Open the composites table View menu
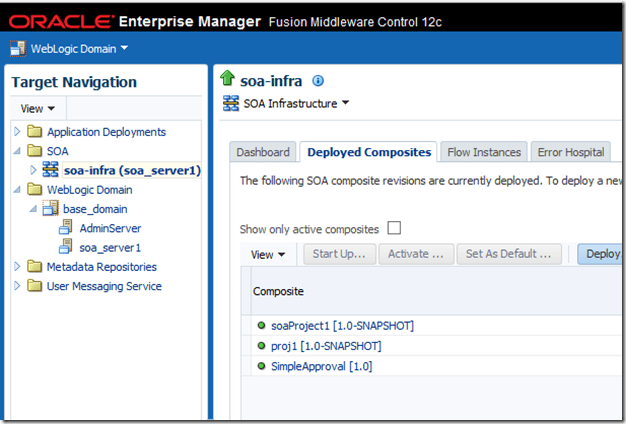The width and height of the screenshot is (626, 424). 268,254
